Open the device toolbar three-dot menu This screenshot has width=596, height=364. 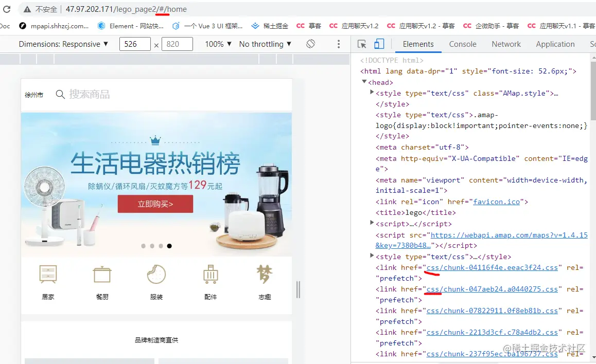(x=338, y=44)
